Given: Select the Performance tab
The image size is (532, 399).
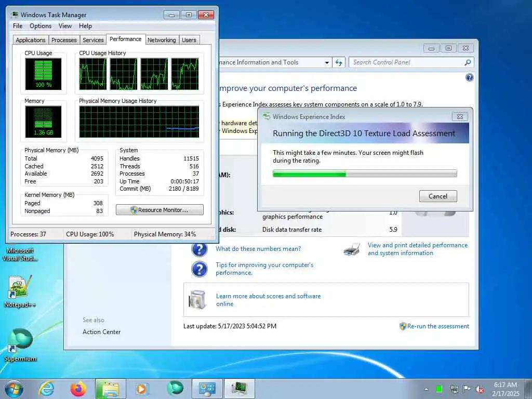Looking at the screenshot, I should click(126, 39).
